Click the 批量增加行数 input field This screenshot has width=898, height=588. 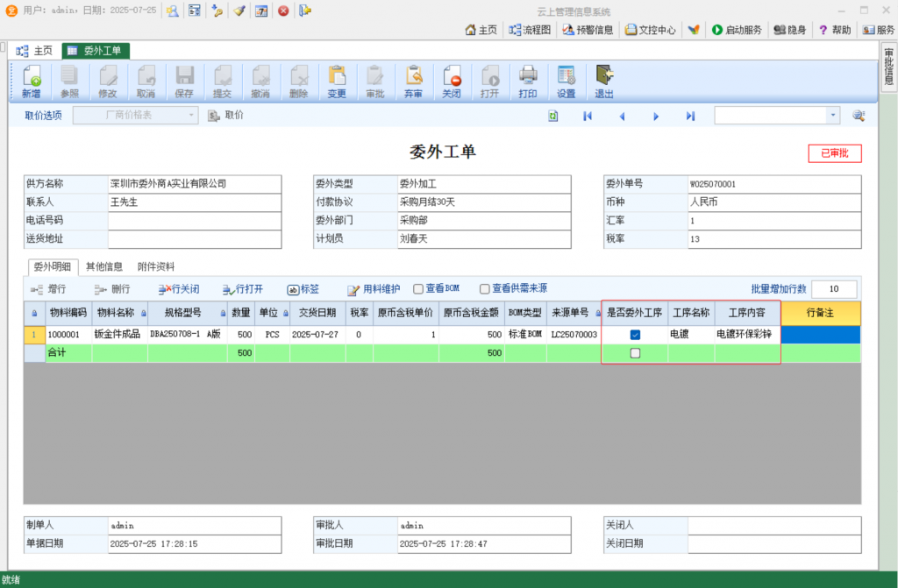pyautogui.click(x=834, y=289)
